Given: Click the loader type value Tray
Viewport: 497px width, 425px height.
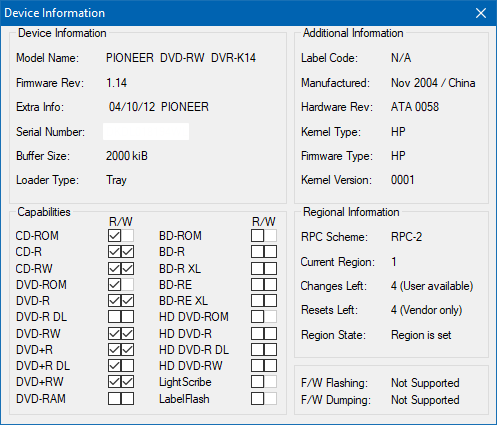Looking at the screenshot, I should point(116,180).
